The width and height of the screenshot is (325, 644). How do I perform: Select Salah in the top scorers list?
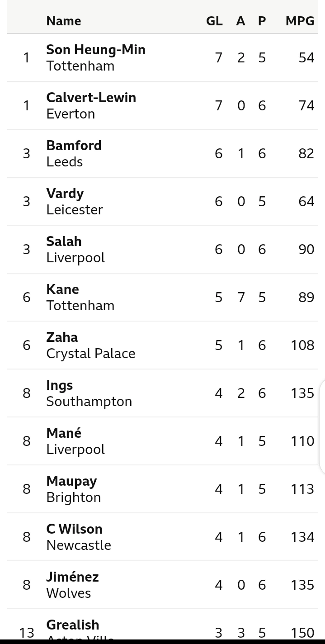pos(64,241)
